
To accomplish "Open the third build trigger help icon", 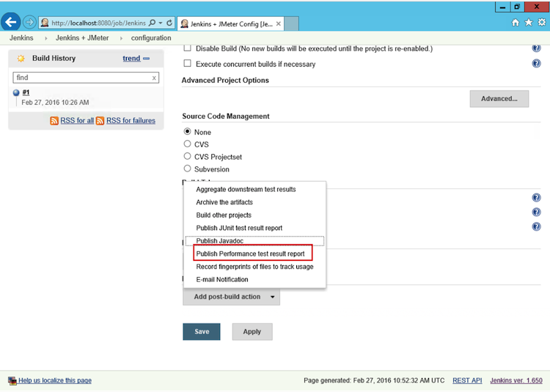I will pos(536,226).
